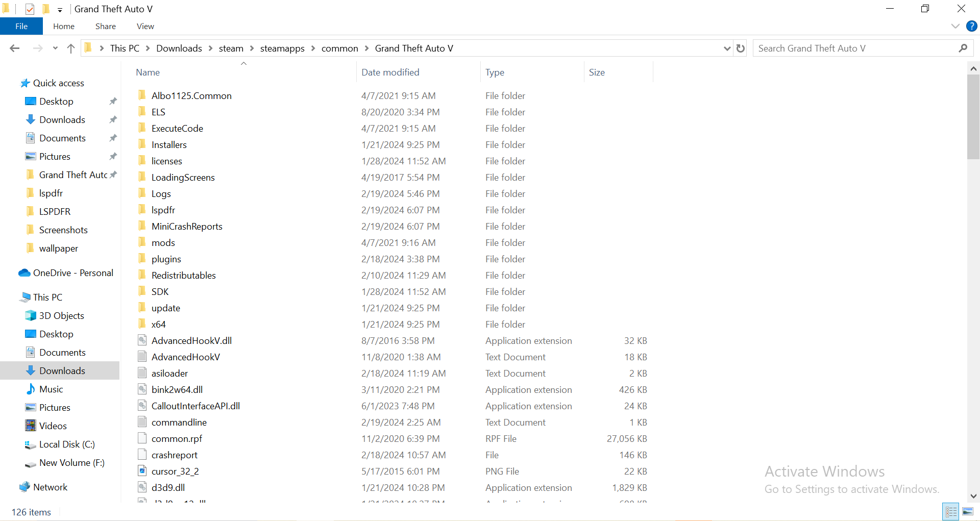This screenshot has height=521, width=980.
Task: Switch to Large icons view layout icon
Action: tap(968, 511)
